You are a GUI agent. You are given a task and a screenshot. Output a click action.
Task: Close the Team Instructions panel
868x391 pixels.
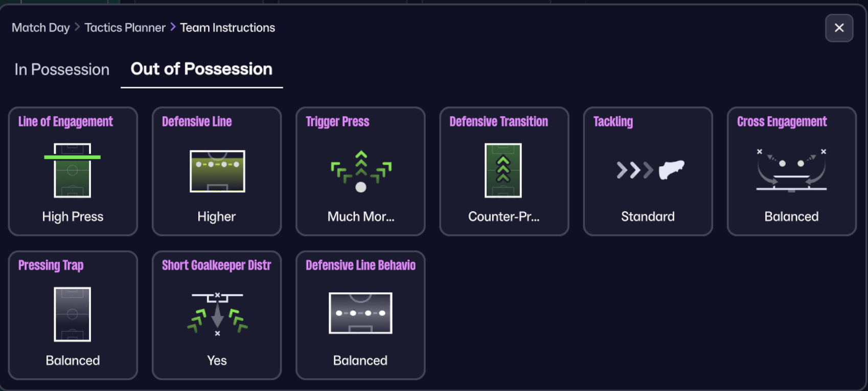click(839, 28)
